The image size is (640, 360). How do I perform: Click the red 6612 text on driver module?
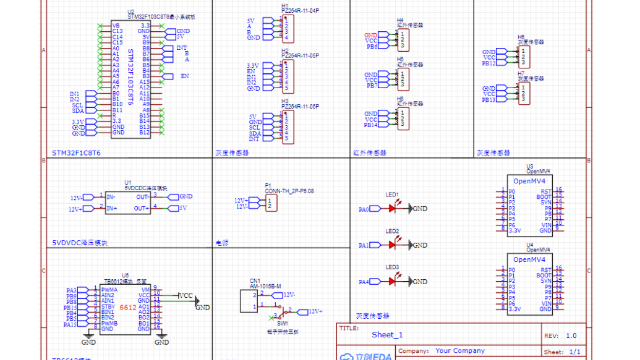[x=128, y=307]
